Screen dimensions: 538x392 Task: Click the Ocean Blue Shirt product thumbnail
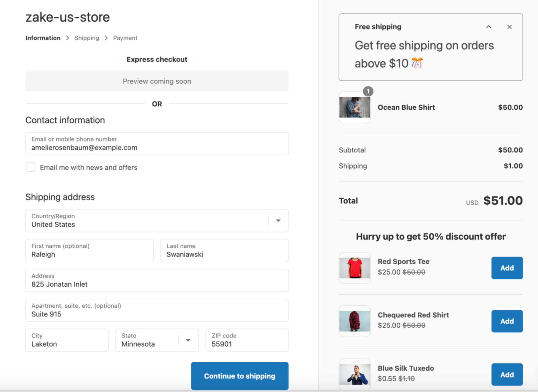coord(354,107)
